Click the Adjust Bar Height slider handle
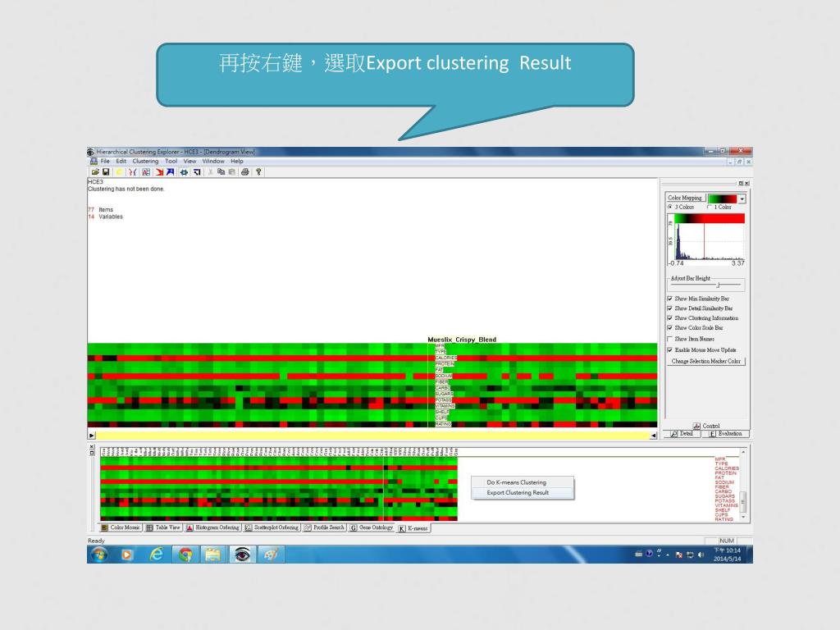Viewport: 840px width, 630px height. [x=719, y=285]
